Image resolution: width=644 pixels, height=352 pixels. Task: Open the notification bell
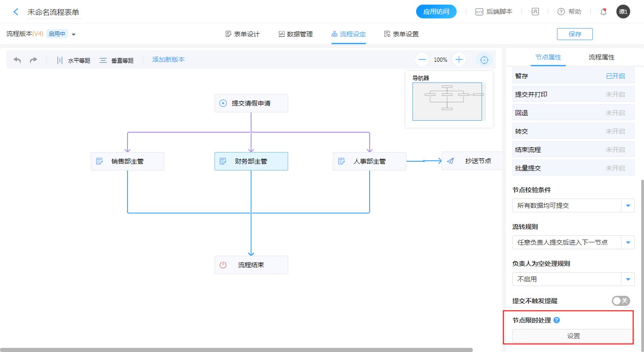click(x=603, y=12)
